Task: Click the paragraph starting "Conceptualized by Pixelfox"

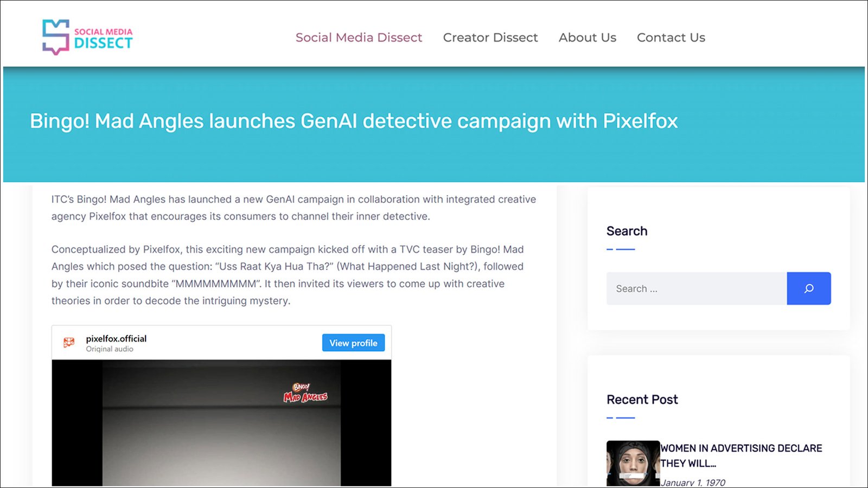Action: click(288, 275)
